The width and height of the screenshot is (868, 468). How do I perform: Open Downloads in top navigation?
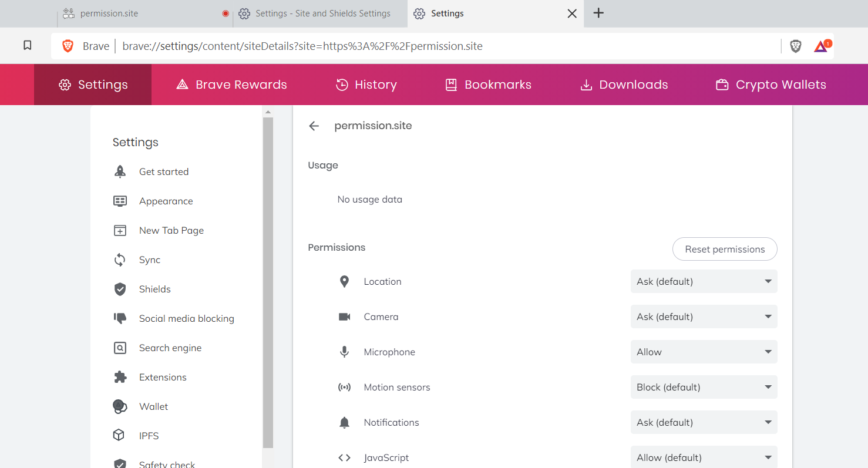(624, 85)
